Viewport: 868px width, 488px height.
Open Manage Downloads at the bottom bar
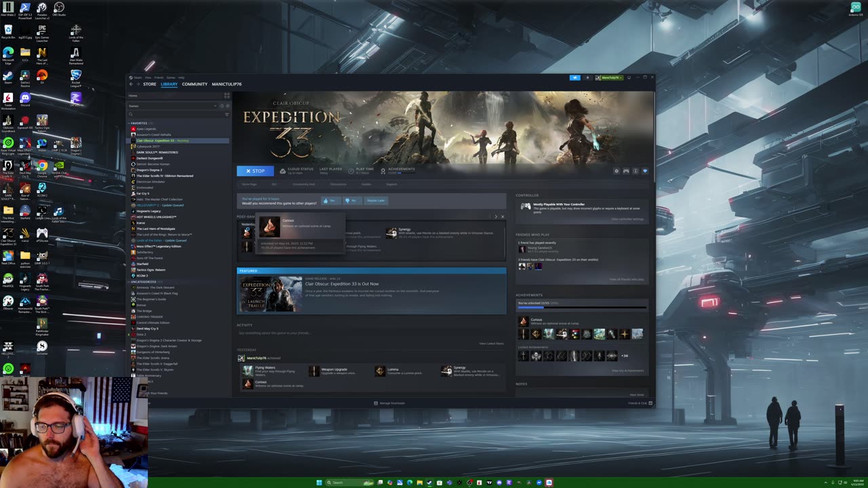pos(389,403)
